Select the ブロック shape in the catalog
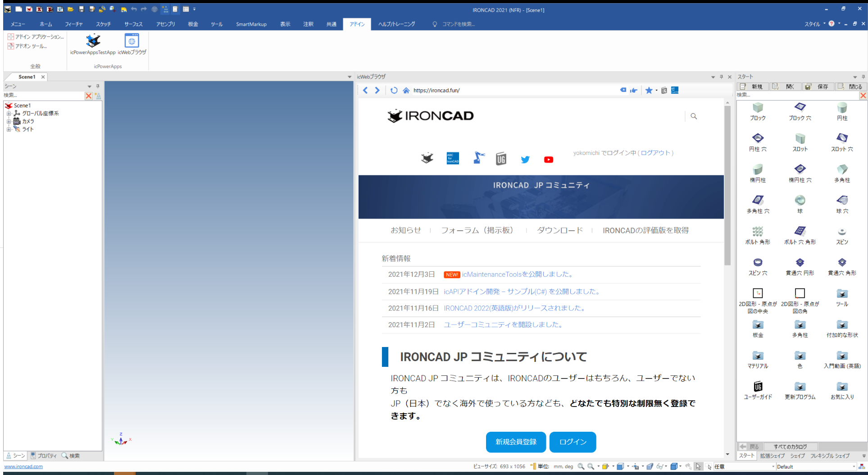 point(758,111)
